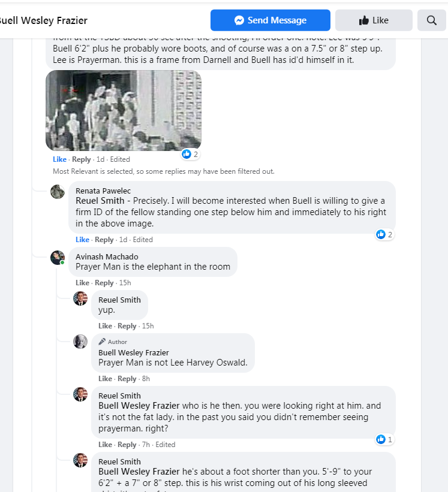
Task: View the single like on Reuel Smith's question
Action: (384, 439)
